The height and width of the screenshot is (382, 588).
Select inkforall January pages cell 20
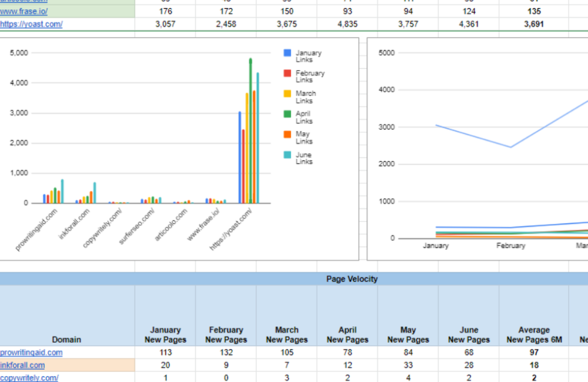tap(165, 365)
